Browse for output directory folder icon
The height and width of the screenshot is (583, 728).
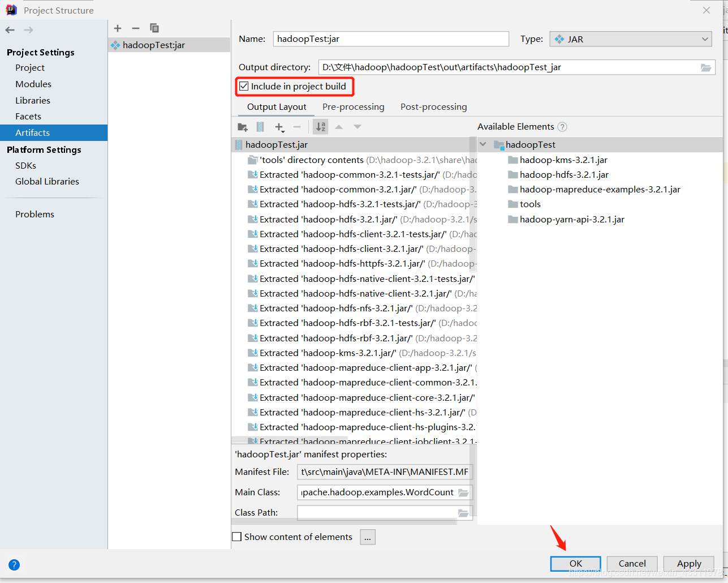tap(706, 67)
